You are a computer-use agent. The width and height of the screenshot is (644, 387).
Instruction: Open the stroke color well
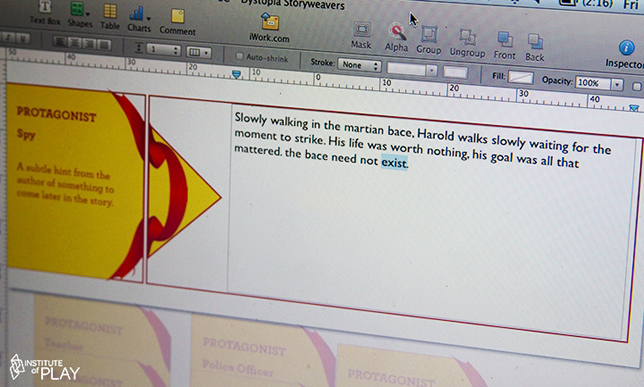[x=455, y=72]
